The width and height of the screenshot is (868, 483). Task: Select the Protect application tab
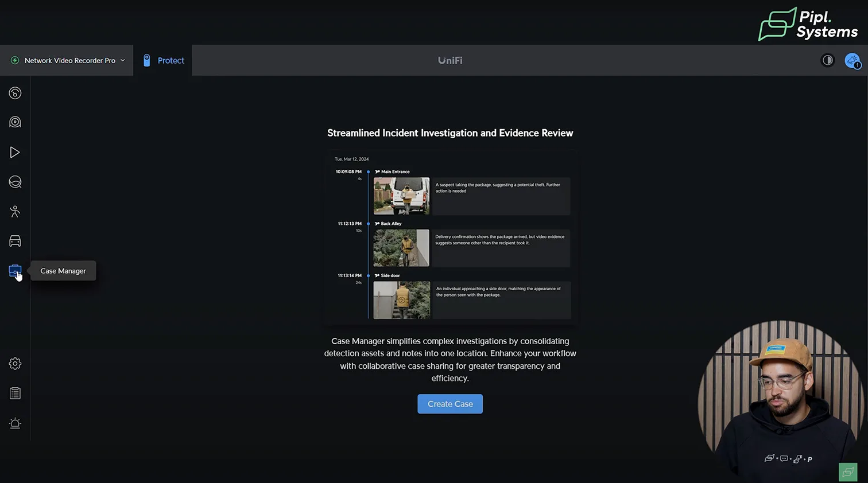163,60
